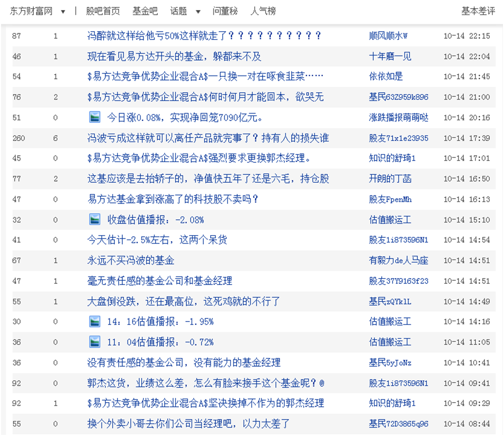View author profile 基民5yJoNz

(x=390, y=362)
